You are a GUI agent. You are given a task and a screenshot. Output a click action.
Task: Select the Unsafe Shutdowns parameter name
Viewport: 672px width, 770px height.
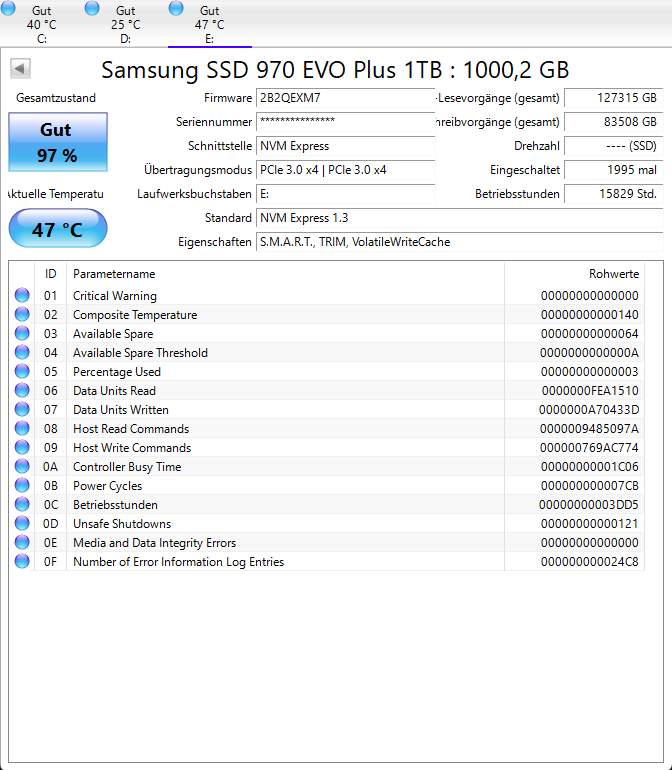tap(122, 524)
